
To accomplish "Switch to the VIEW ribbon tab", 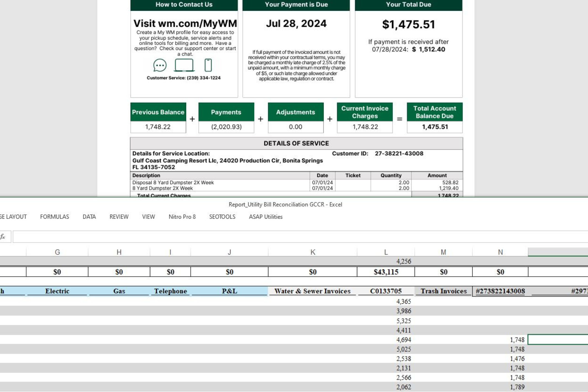I will 149,217.
